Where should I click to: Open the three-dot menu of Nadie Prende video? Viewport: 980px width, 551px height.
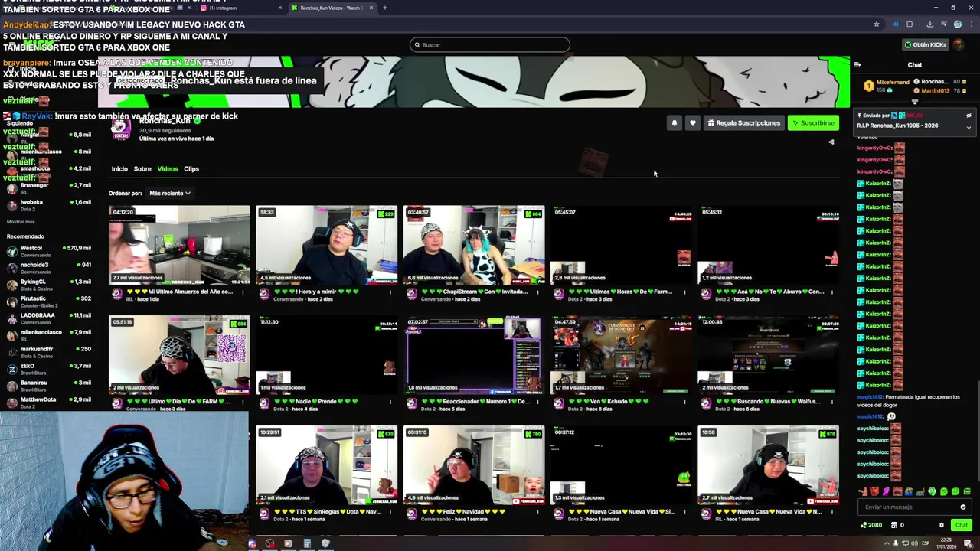tap(390, 402)
